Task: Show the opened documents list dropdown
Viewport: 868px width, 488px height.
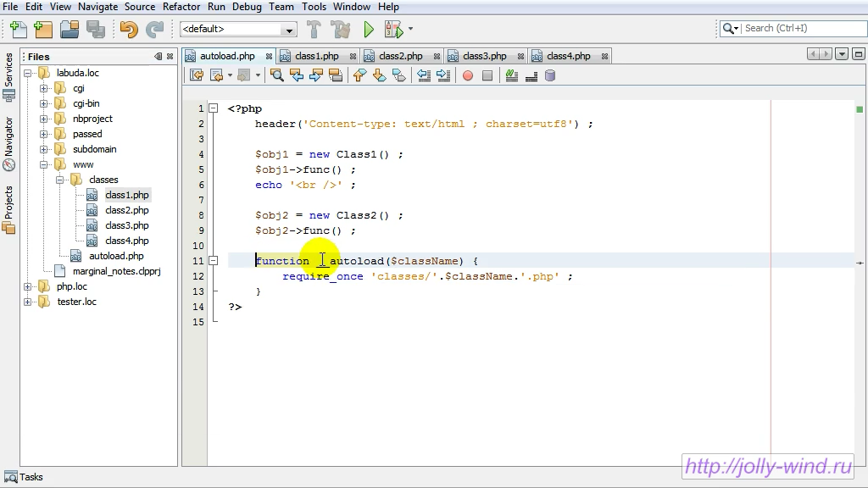Action: point(842,54)
